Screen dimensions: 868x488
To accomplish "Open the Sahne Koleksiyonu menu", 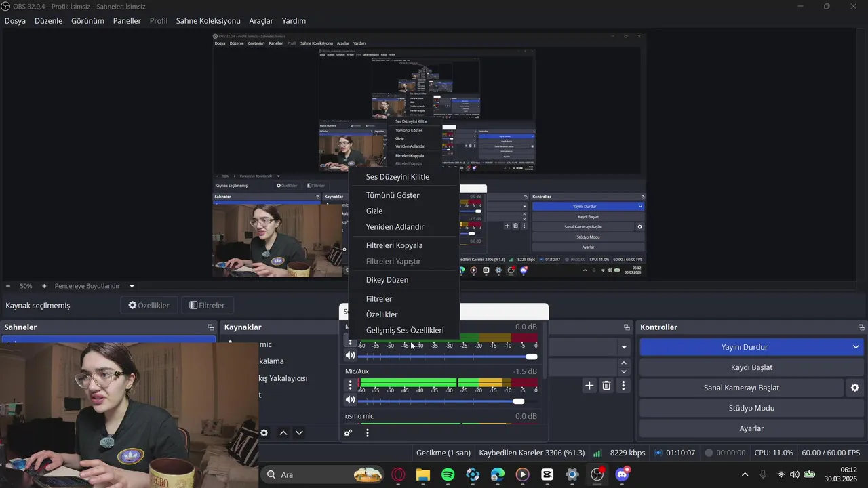I will click(208, 21).
